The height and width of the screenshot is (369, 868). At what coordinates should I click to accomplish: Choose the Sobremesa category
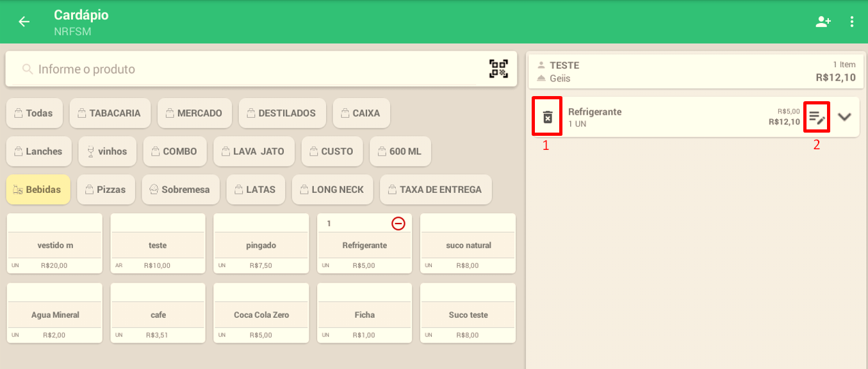tap(181, 190)
